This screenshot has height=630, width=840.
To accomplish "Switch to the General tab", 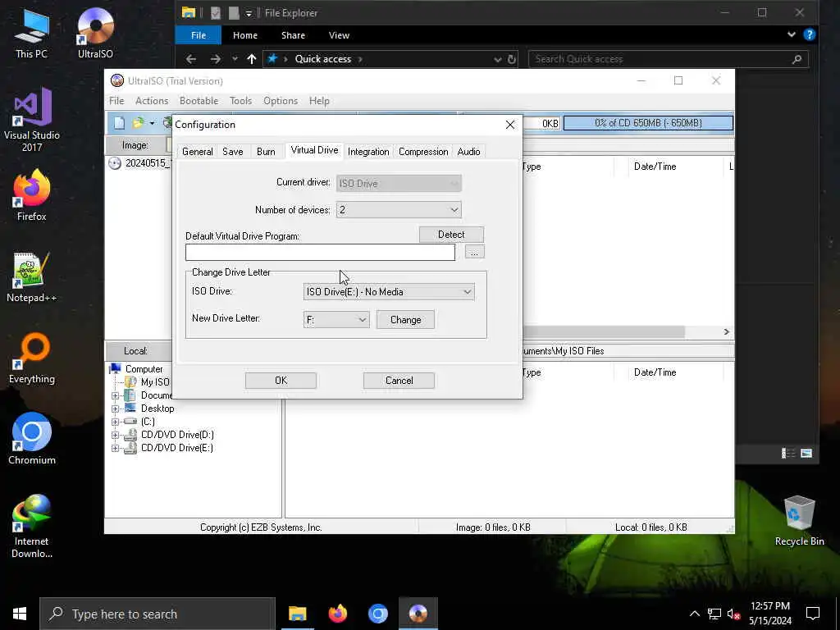I will [x=197, y=152].
